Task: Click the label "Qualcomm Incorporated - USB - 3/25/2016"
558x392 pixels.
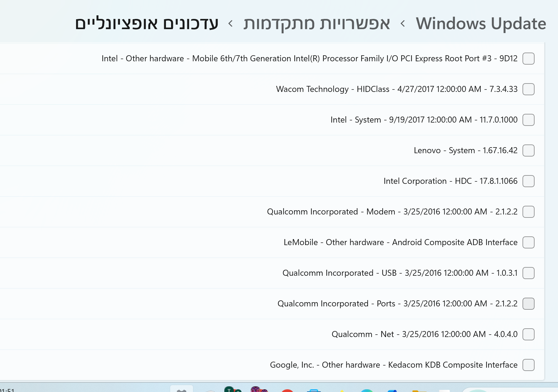Action: click(362, 273)
